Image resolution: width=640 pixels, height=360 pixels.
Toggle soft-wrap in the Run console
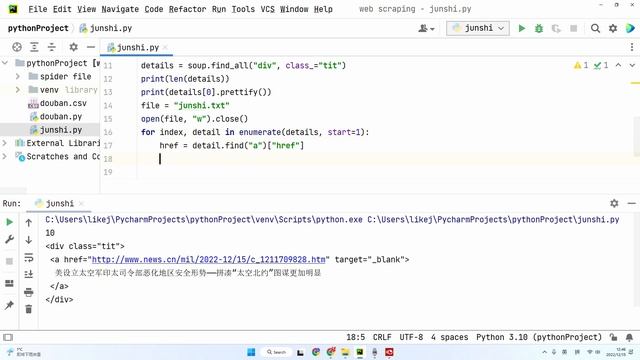[29, 257]
